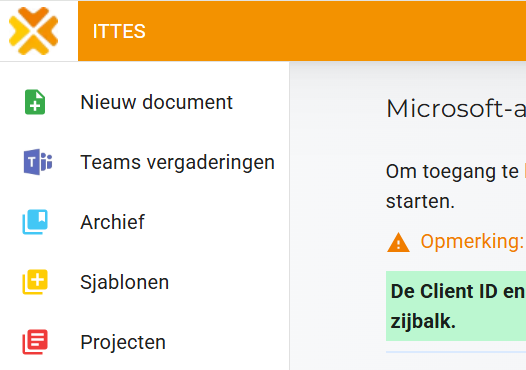Click the 'De Client ID en' bold text
The height and width of the screenshot is (370, 526).
coord(458,291)
